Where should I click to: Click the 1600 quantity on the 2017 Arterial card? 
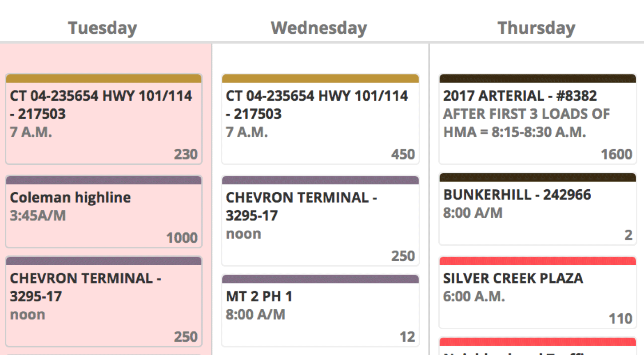(616, 155)
